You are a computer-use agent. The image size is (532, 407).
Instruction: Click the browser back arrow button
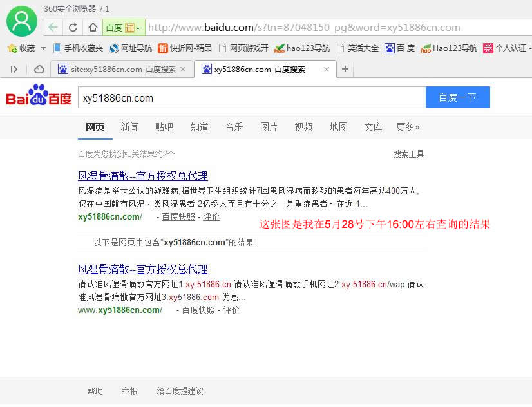click(53, 27)
